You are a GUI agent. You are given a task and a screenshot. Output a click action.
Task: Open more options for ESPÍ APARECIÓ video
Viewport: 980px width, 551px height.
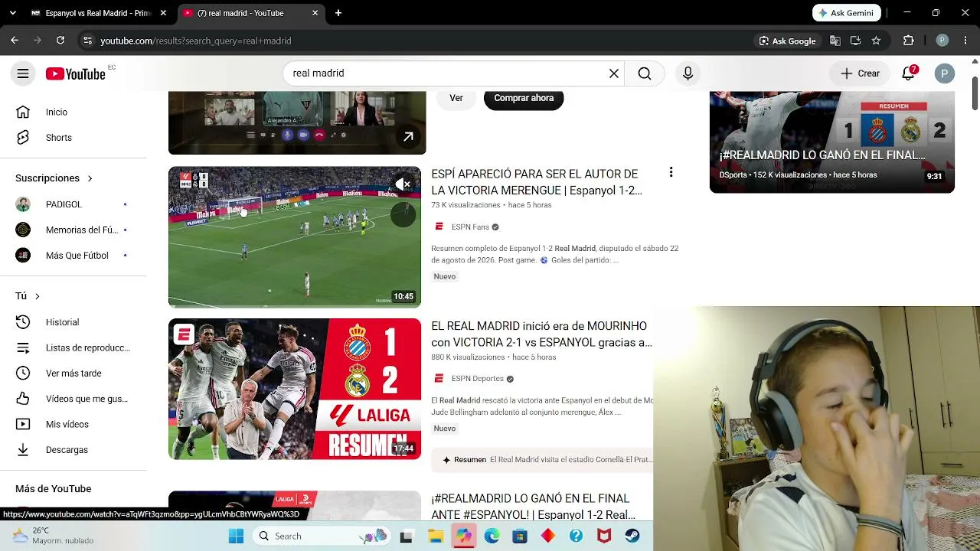point(671,173)
